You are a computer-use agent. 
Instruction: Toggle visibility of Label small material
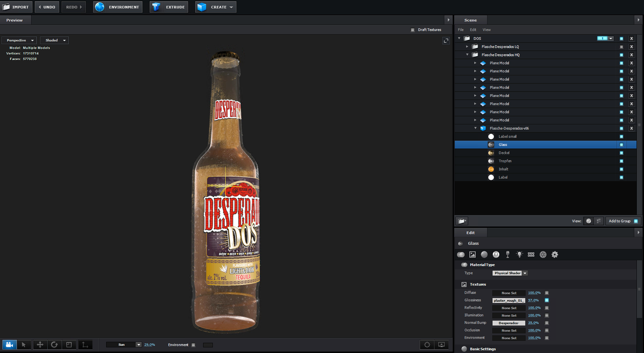point(622,137)
